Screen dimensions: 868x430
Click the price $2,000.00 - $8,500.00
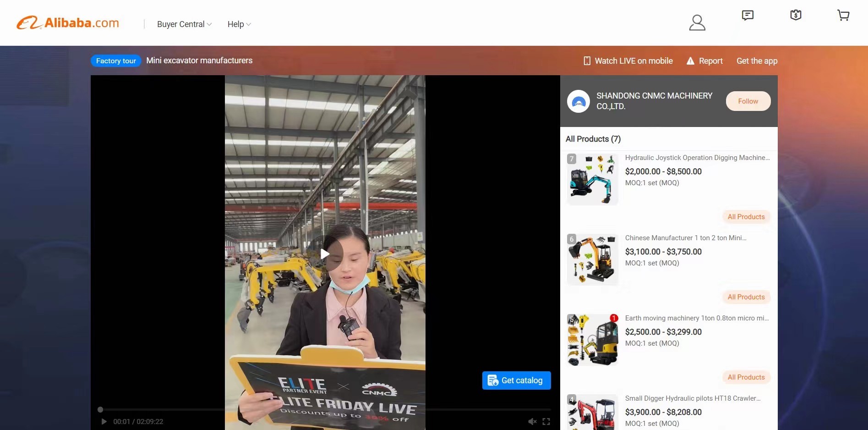(663, 171)
